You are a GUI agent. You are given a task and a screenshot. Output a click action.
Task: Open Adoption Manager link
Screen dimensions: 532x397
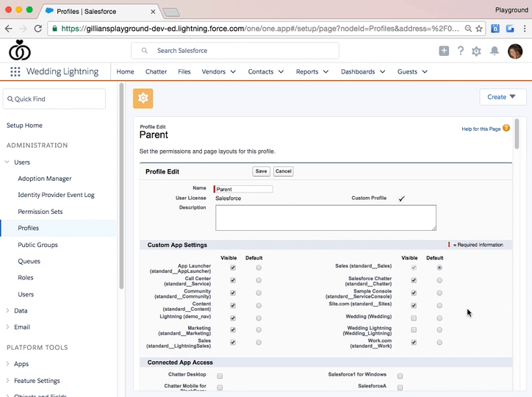[45, 179]
